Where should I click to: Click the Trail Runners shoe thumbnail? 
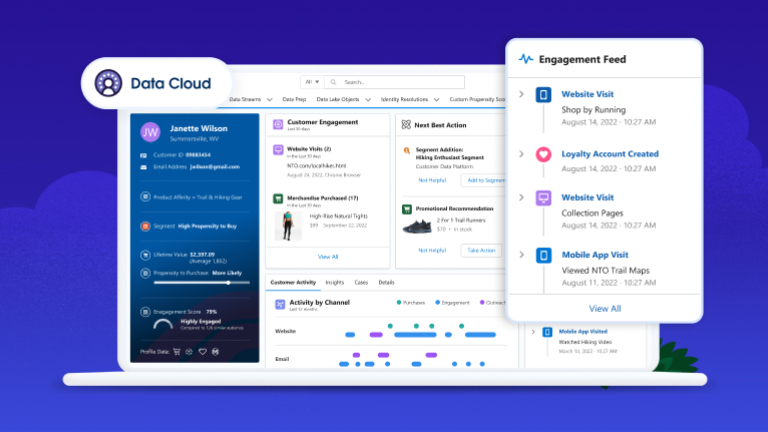coord(417,226)
